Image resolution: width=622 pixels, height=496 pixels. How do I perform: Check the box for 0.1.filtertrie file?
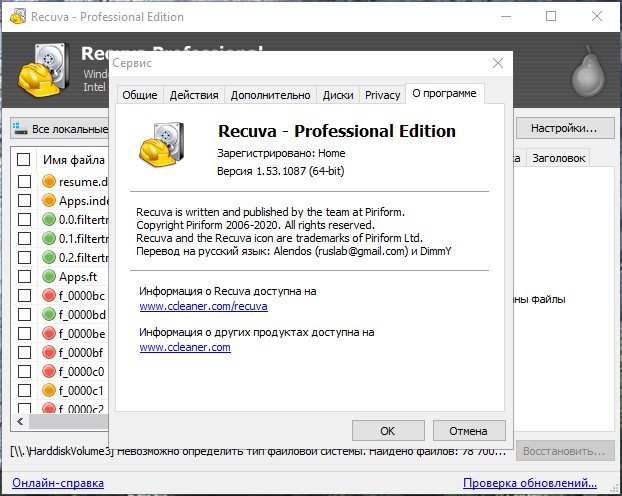(x=25, y=238)
